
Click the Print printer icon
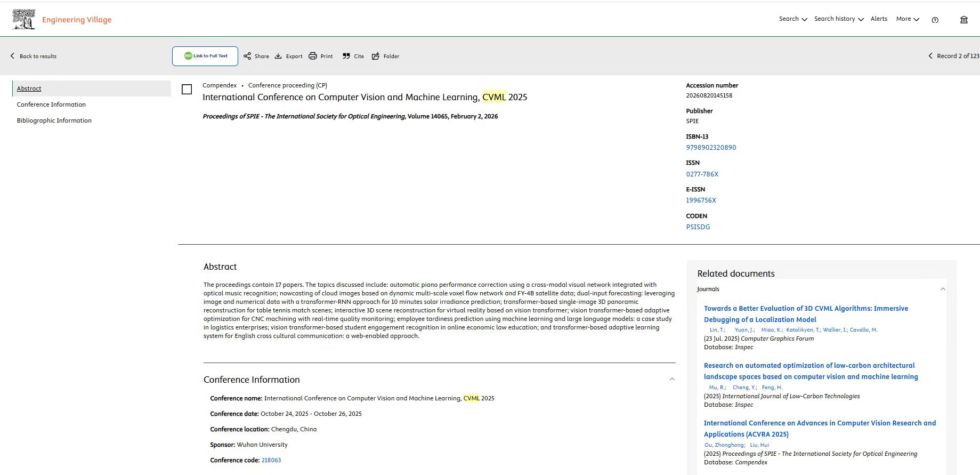[x=313, y=56]
